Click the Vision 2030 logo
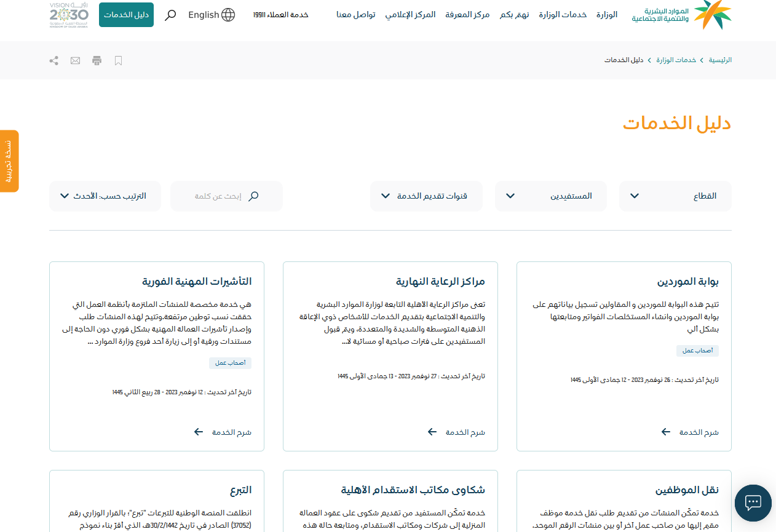Viewport: 776px width, 532px height. pos(69,15)
